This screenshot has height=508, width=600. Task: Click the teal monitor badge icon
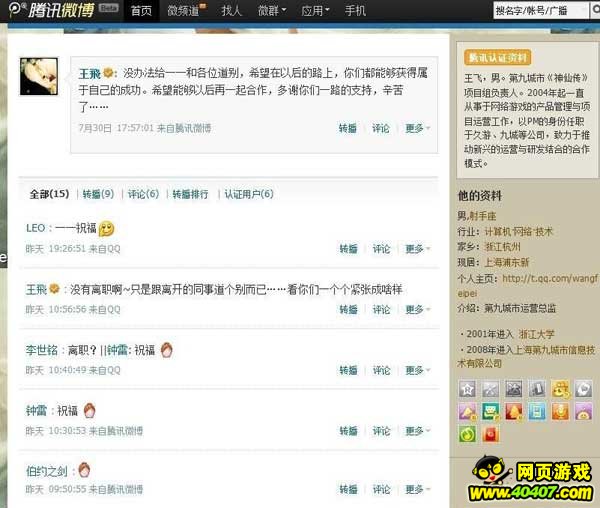(x=491, y=412)
